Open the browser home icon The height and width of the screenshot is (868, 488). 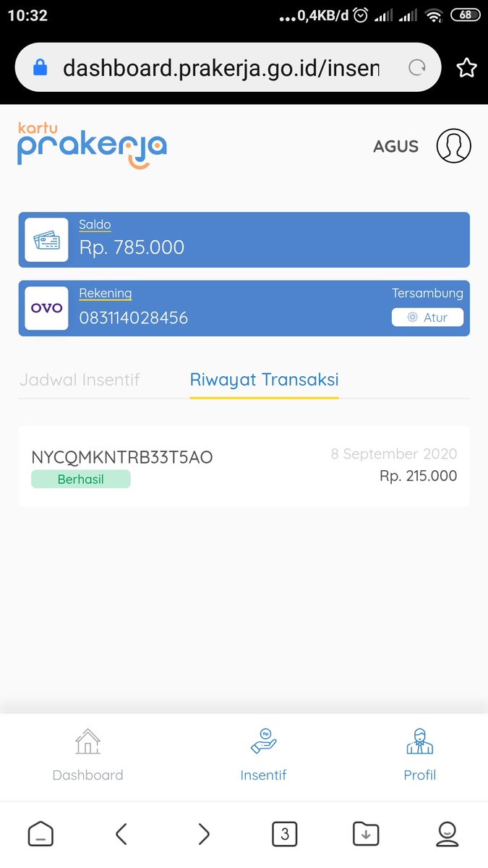[x=40, y=834]
